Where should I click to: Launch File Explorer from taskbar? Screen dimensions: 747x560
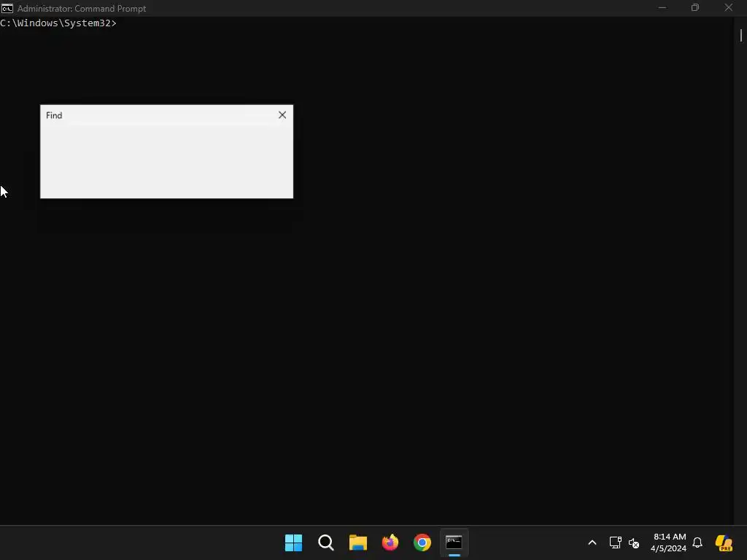[x=357, y=542]
